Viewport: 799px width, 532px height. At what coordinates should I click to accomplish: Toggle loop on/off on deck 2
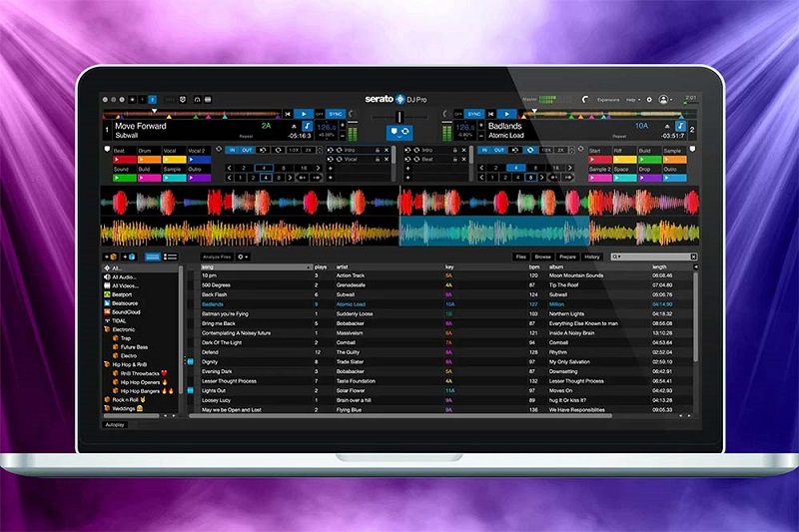coord(530,150)
